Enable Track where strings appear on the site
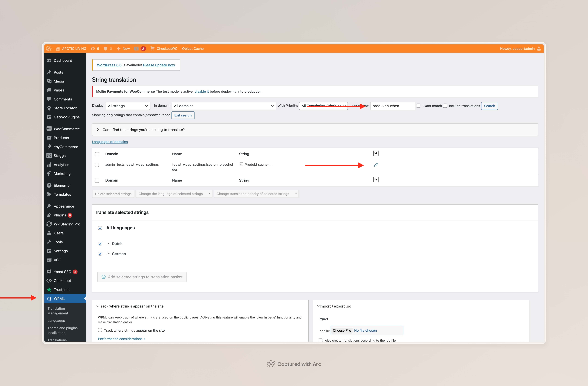Viewport: 588px width, 386px height. pos(100,330)
